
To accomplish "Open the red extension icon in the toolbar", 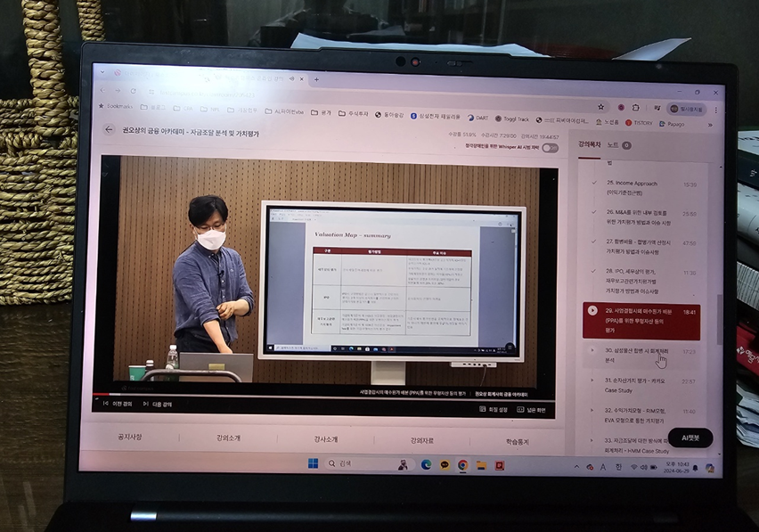I will click(x=621, y=108).
